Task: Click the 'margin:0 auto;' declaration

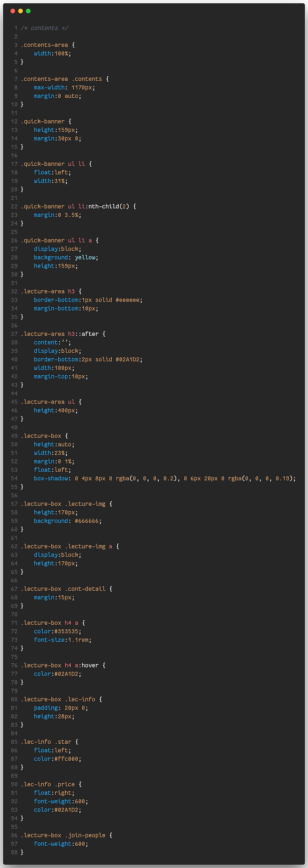Action: pos(58,96)
